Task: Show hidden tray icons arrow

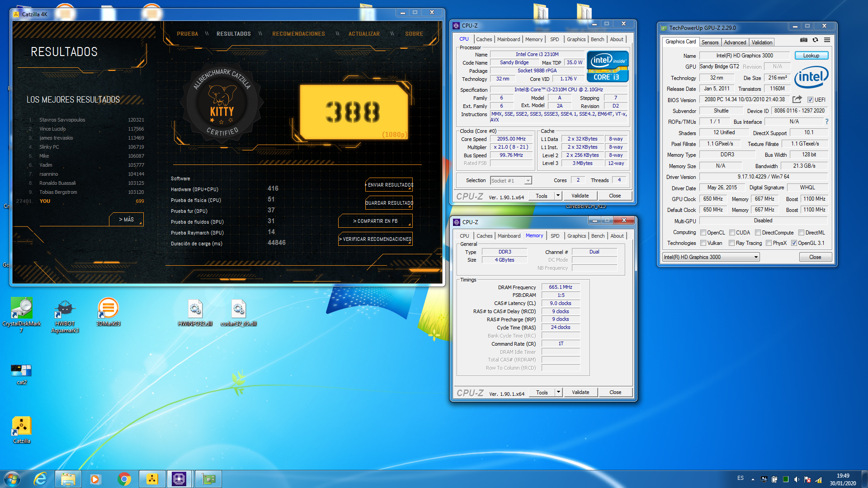Action: [x=753, y=479]
